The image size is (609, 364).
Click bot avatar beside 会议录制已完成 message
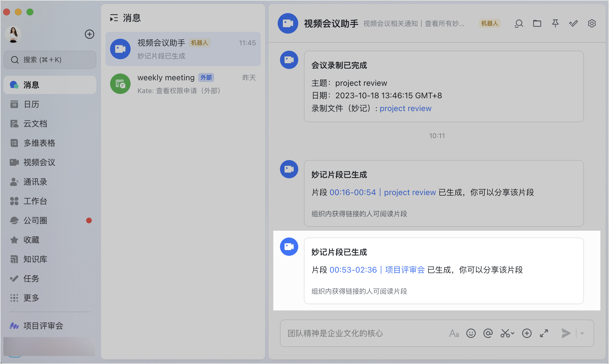coord(289,60)
